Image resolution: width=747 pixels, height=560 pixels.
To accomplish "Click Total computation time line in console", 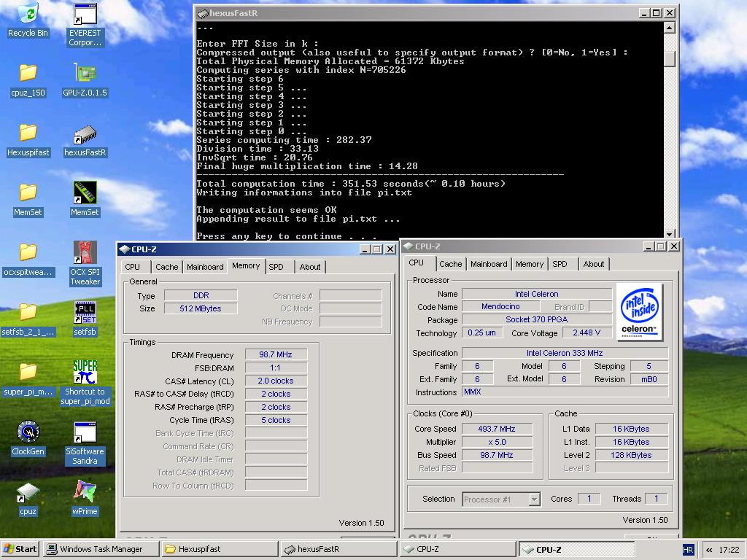I will [x=351, y=183].
